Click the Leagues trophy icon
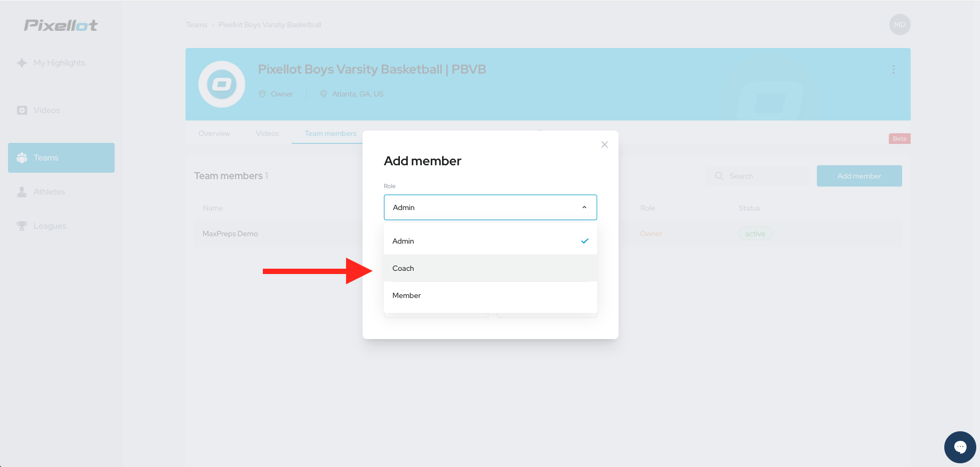This screenshot has height=467, width=980. (x=22, y=226)
